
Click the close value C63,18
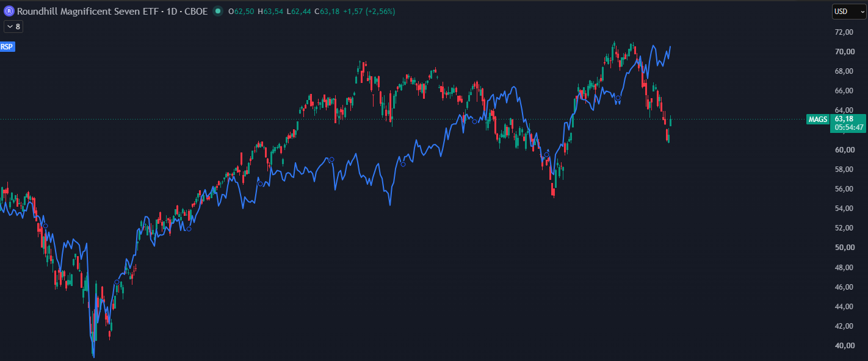coord(327,11)
